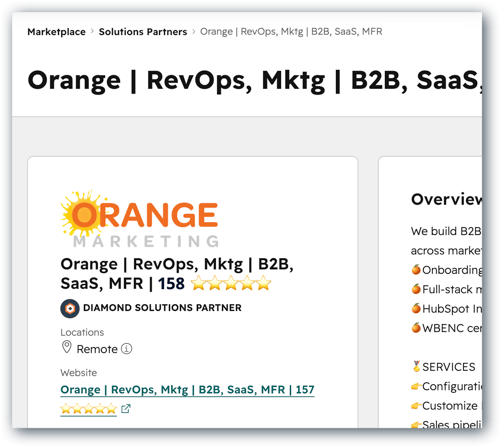This screenshot has height=446, width=500.
Task: Click the Locations label
Action: coord(82,332)
